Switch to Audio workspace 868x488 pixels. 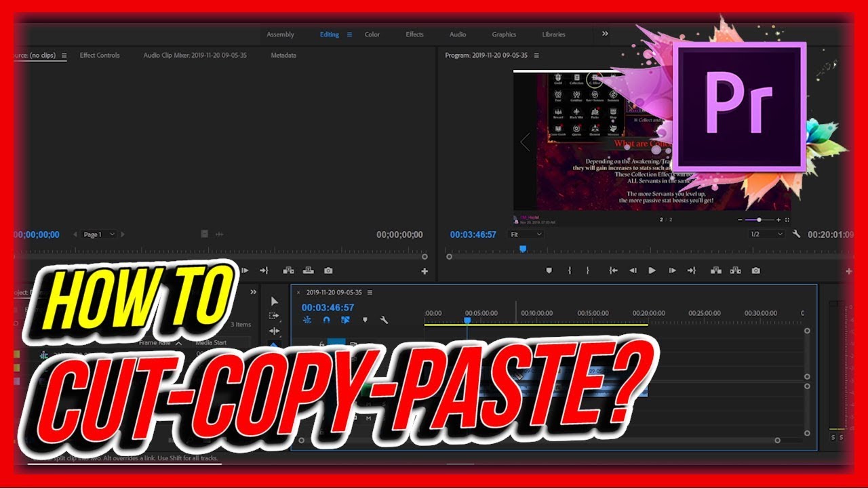point(458,35)
